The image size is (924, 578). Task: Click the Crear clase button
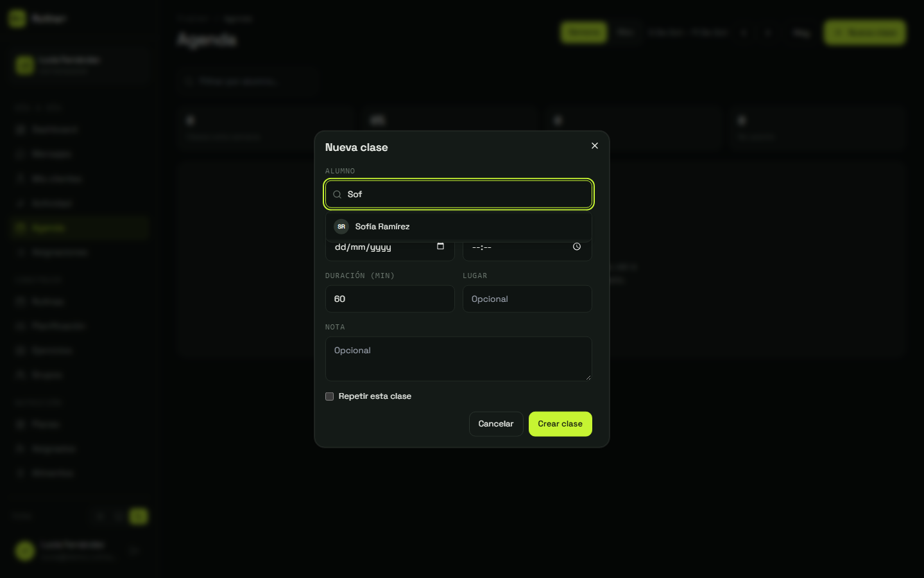pos(560,424)
